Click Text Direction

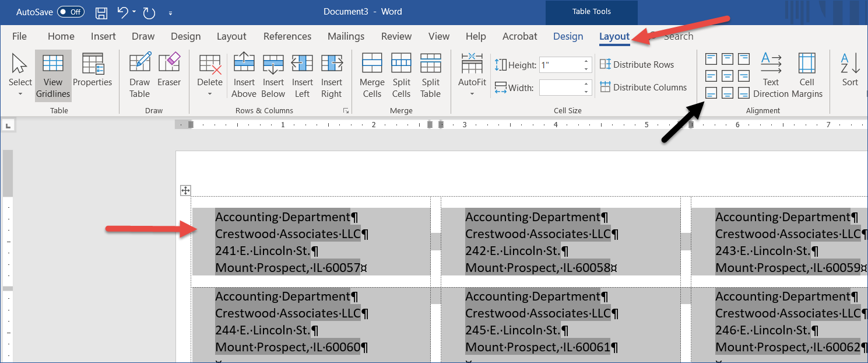coord(771,76)
